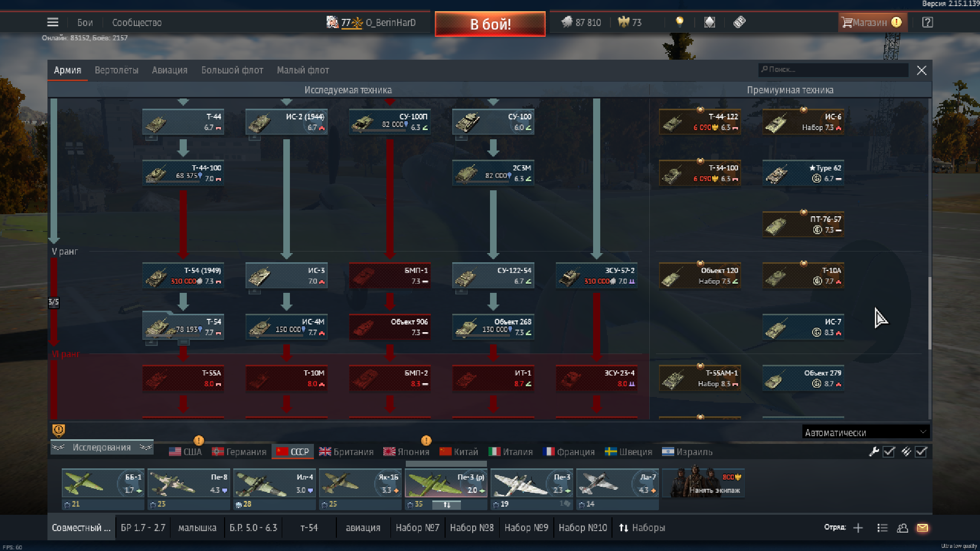Switch to the Большой флот tab
The width and height of the screenshot is (980, 551).
[x=232, y=70]
